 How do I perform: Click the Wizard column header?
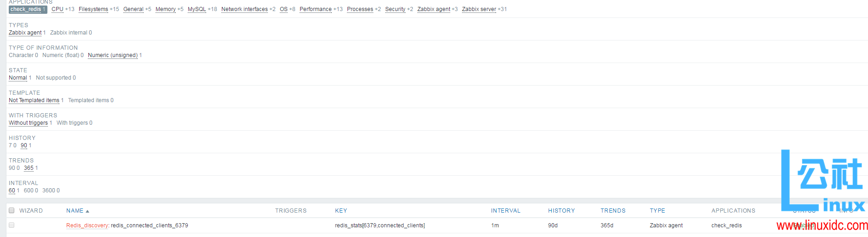coord(31,211)
